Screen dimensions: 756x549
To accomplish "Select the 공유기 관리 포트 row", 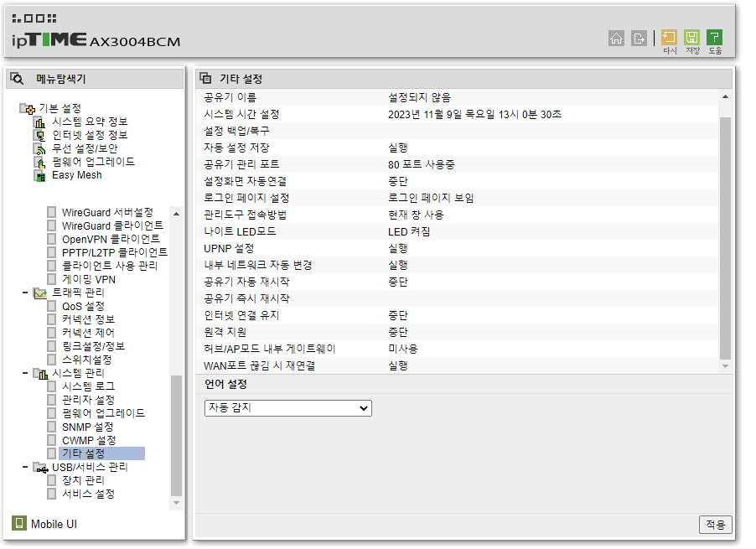I will point(457,164).
